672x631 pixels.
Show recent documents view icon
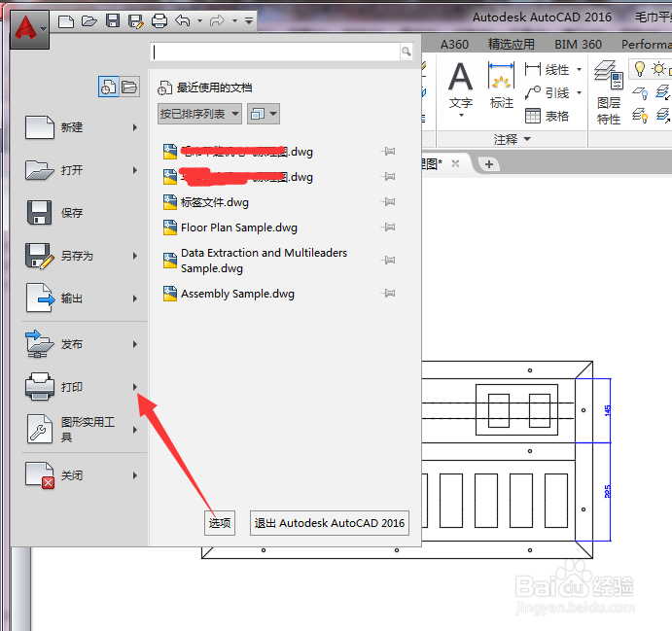coord(108,87)
